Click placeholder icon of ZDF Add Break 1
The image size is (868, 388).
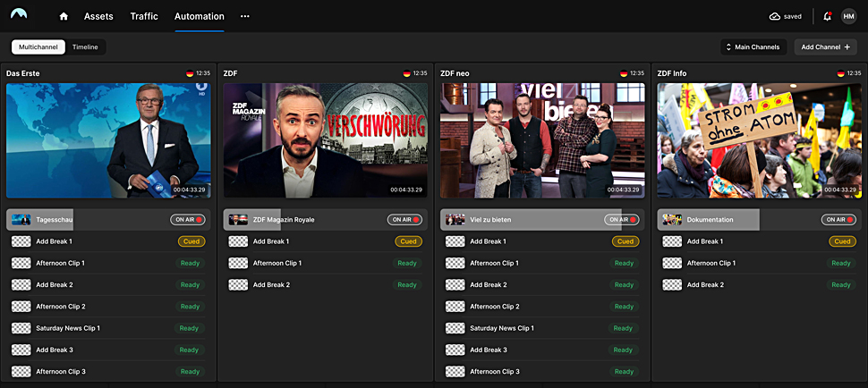pos(238,241)
